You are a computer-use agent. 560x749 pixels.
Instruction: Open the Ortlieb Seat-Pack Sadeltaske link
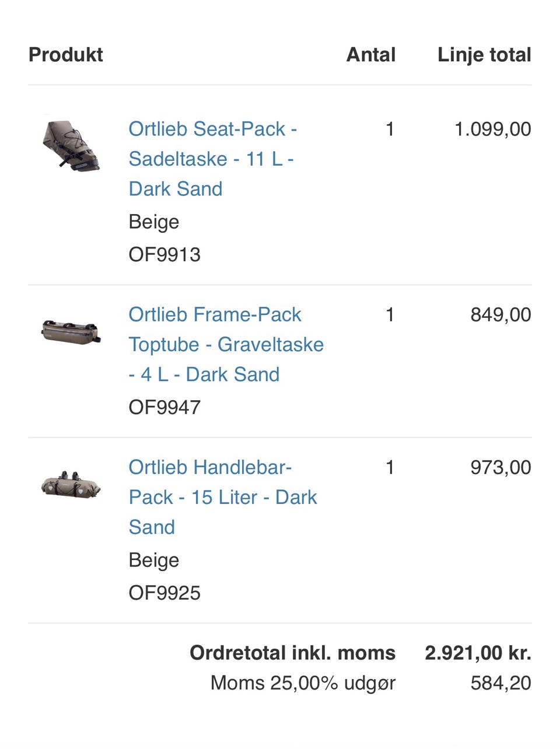(x=212, y=159)
